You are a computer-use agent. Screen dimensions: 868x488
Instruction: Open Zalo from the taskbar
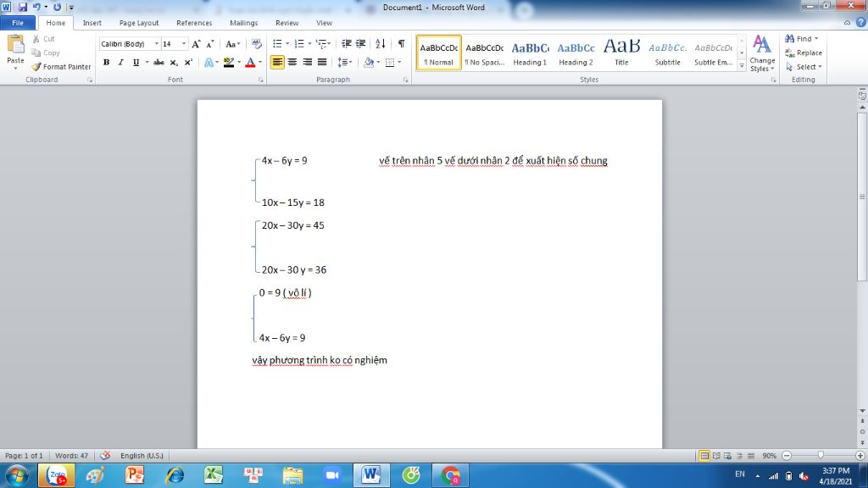[57, 475]
